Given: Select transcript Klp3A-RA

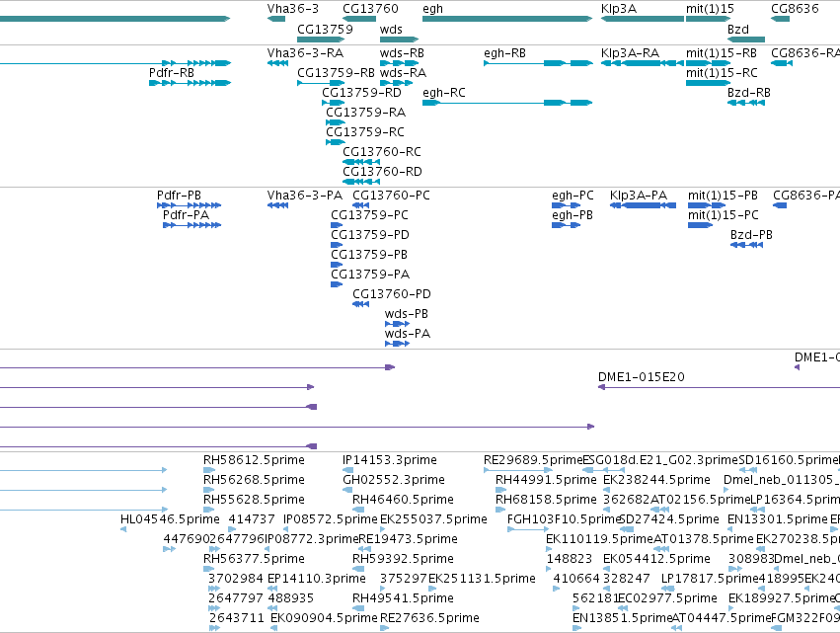Looking at the screenshot, I should (630, 52).
